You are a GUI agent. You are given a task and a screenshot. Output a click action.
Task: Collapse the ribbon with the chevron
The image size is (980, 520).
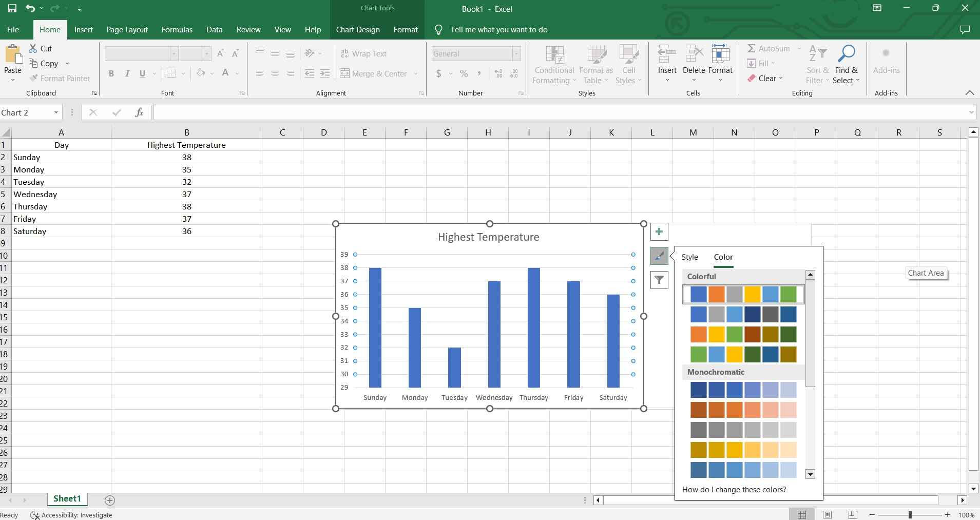pos(969,93)
